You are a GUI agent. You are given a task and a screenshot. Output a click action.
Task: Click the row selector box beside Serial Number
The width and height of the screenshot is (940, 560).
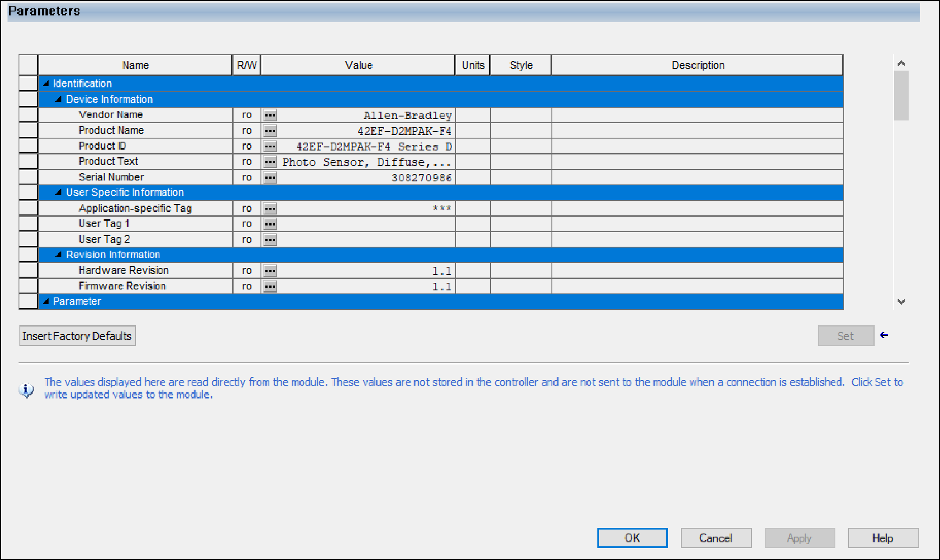coord(28,177)
